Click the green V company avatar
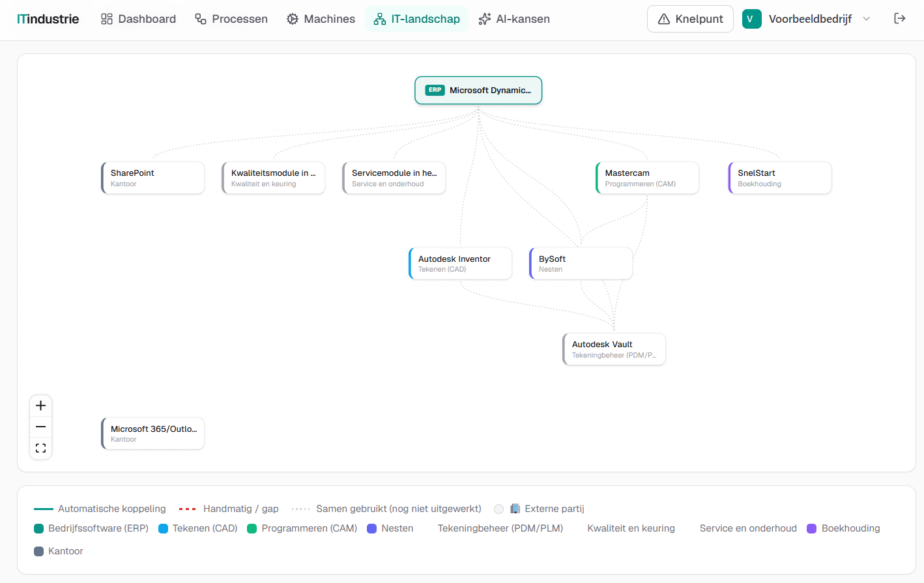 pyautogui.click(x=751, y=19)
